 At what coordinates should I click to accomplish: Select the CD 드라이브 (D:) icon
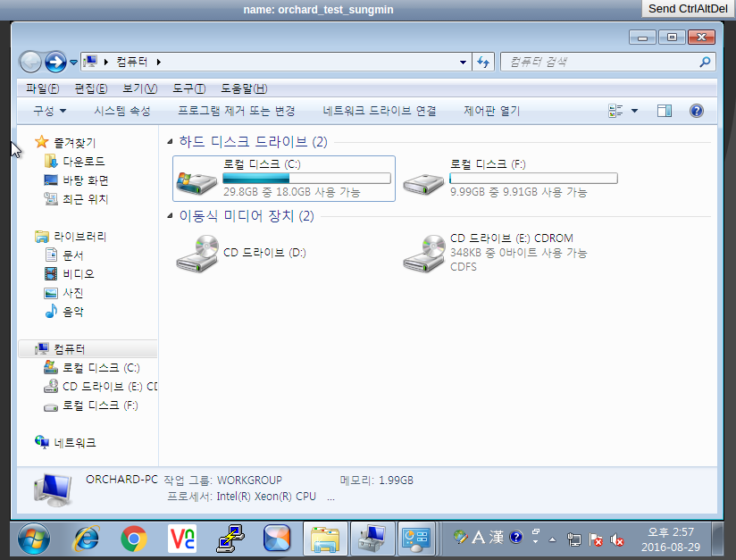point(197,254)
